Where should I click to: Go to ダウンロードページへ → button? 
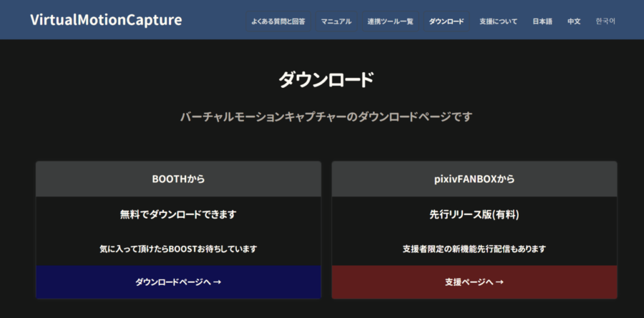pos(178,282)
